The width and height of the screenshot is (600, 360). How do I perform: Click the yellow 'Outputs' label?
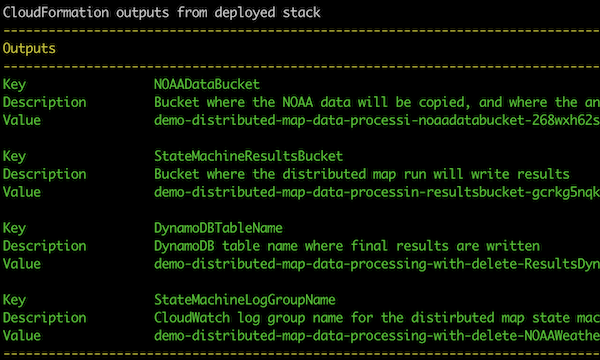[29, 49]
